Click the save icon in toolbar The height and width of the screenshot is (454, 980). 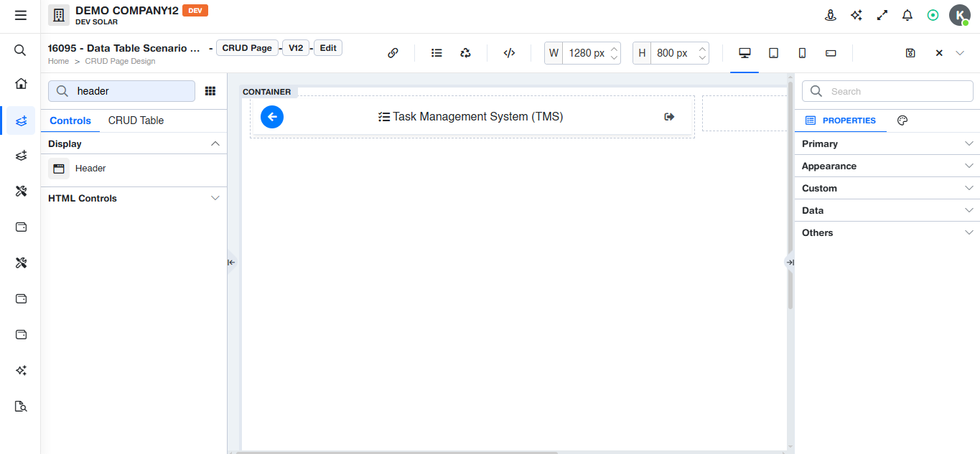(910, 52)
